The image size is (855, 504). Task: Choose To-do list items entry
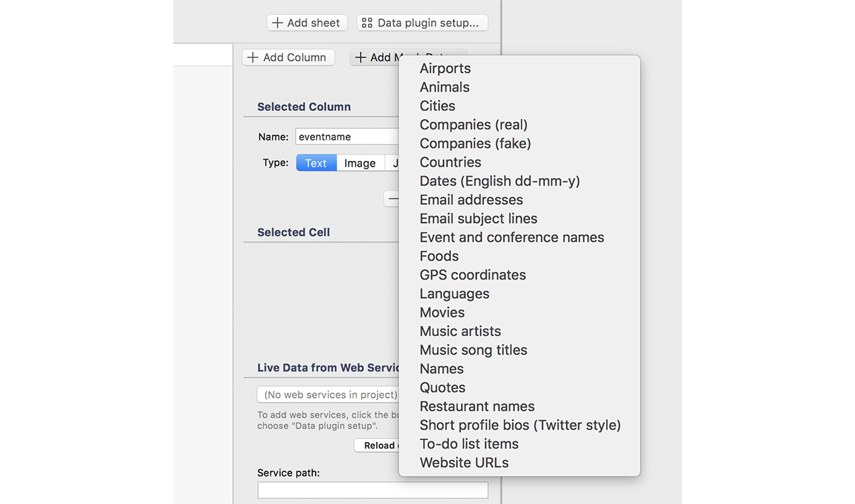tap(469, 443)
